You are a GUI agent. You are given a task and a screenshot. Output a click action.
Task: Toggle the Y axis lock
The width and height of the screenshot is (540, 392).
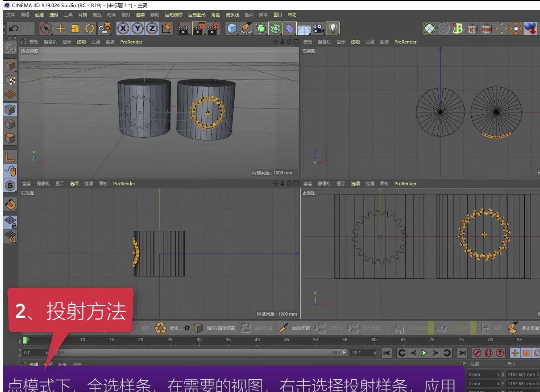[138, 28]
